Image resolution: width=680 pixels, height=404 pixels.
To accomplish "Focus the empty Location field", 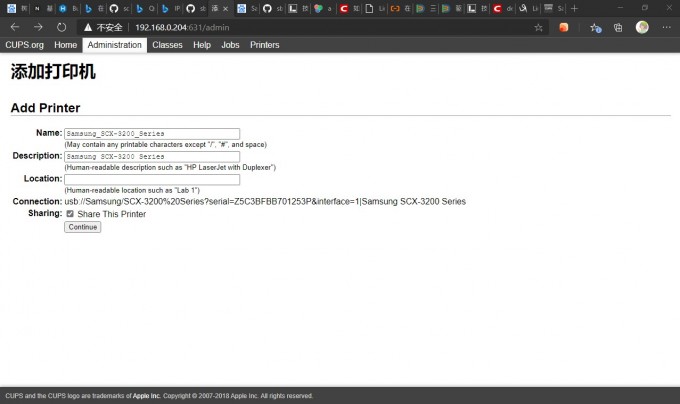I will point(152,179).
